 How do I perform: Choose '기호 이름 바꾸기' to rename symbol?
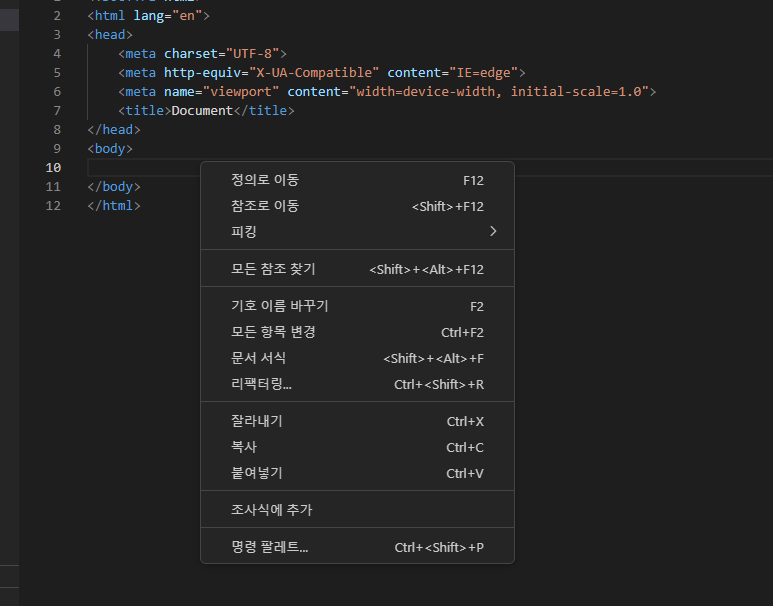click(x=357, y=306)
